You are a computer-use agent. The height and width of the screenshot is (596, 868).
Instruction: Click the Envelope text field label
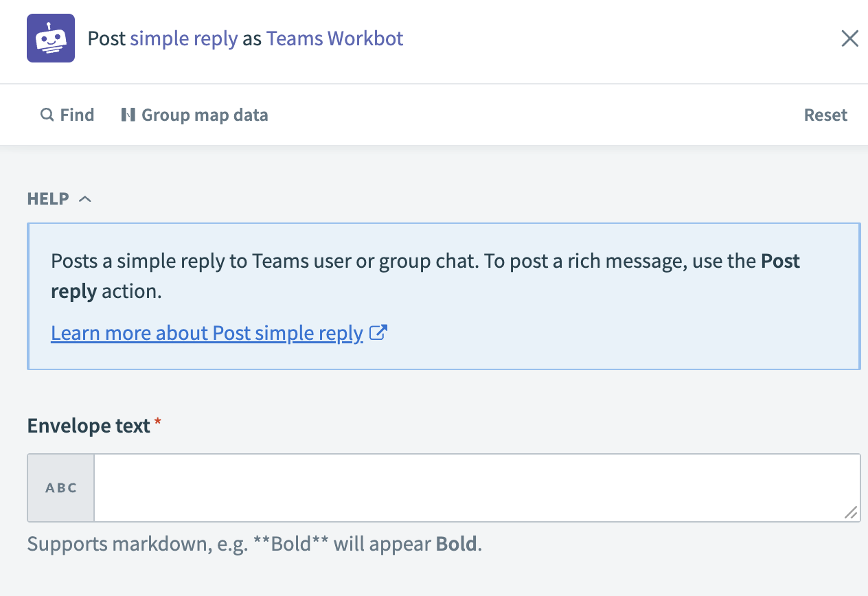pos(89,426)
